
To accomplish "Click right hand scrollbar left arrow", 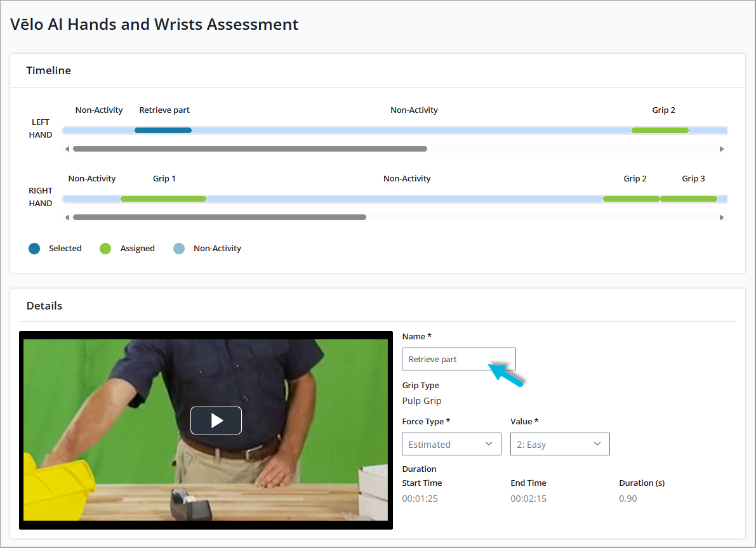I will (x=67, y=218).
